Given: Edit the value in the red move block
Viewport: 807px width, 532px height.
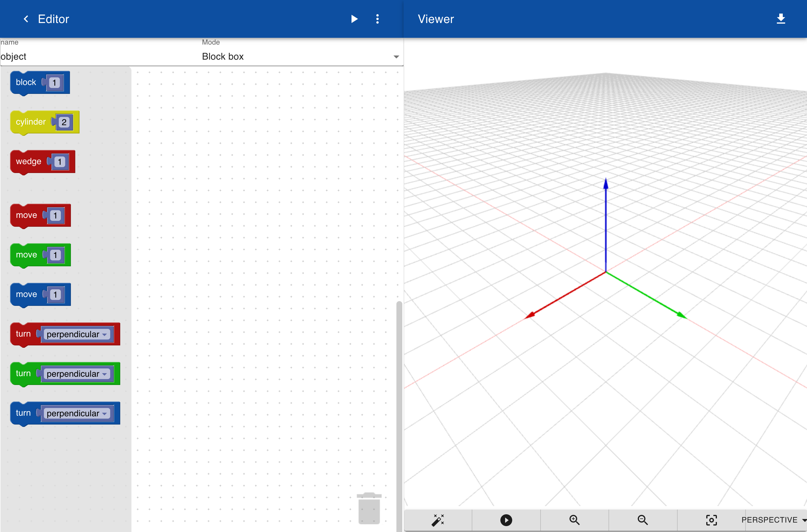Looking at the screenshot, I should click(x=55, y=216).
